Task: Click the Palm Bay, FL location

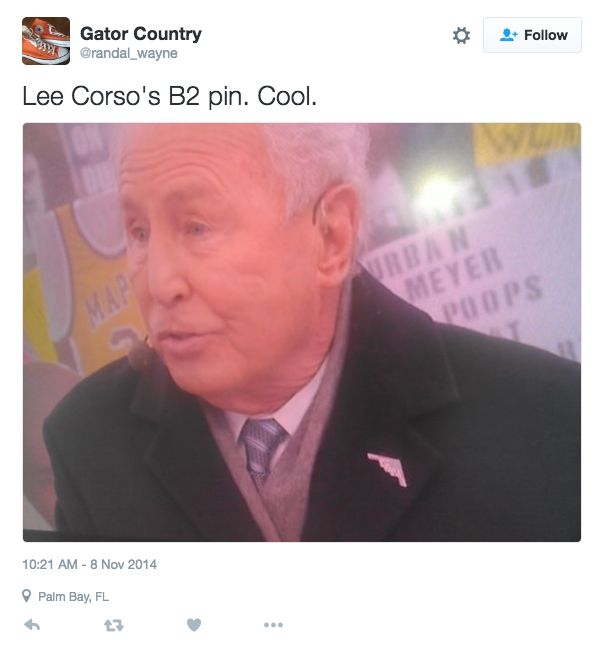Action: (x=73, y=596)
